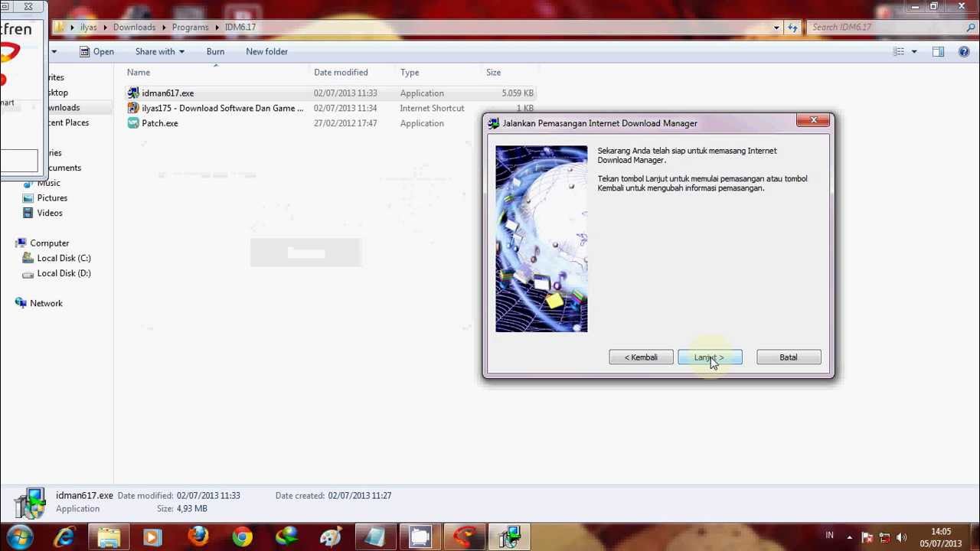The height and width of the screenshot is (551, 980).
Task: Click the volume icon in system tray
Action: click(902, 537)
